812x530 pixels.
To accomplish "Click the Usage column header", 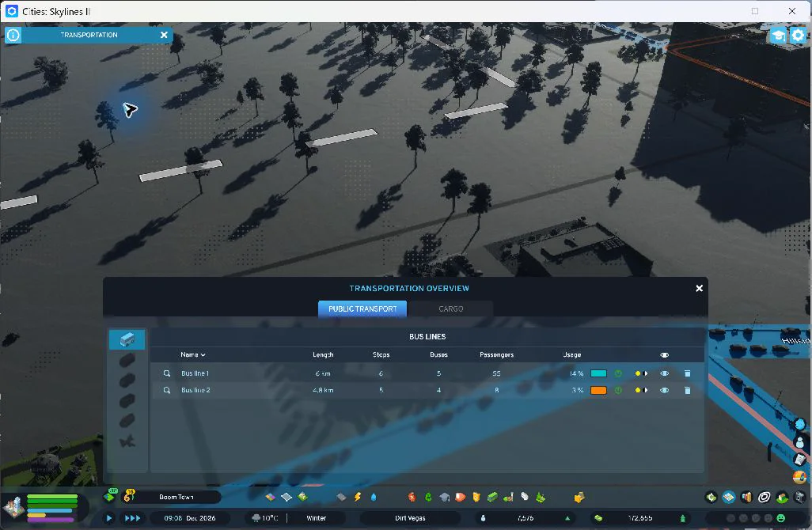I will click(x=571, y=355).
